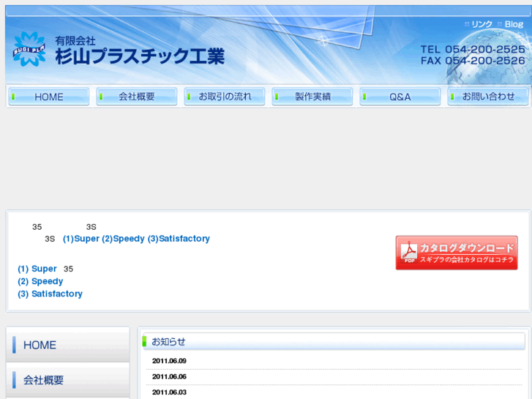Click the 有限会社 text above company name
Screen dimensions: 532x399
[75, 41]
